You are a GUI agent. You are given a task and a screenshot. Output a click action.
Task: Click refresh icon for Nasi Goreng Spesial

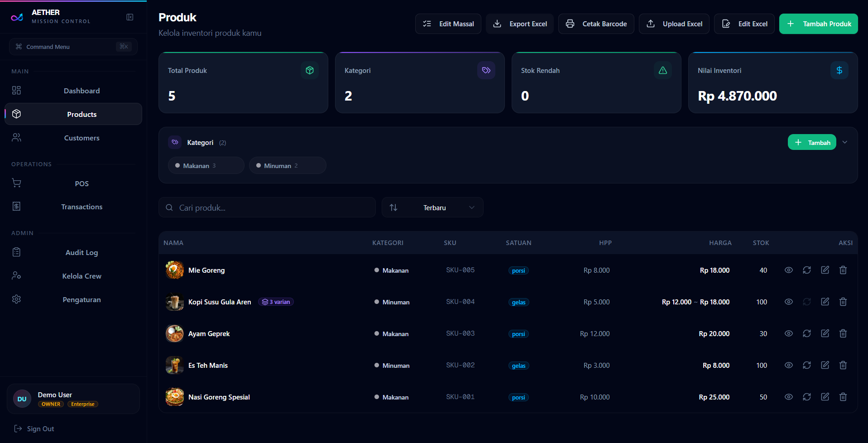[x=807, y=397]
